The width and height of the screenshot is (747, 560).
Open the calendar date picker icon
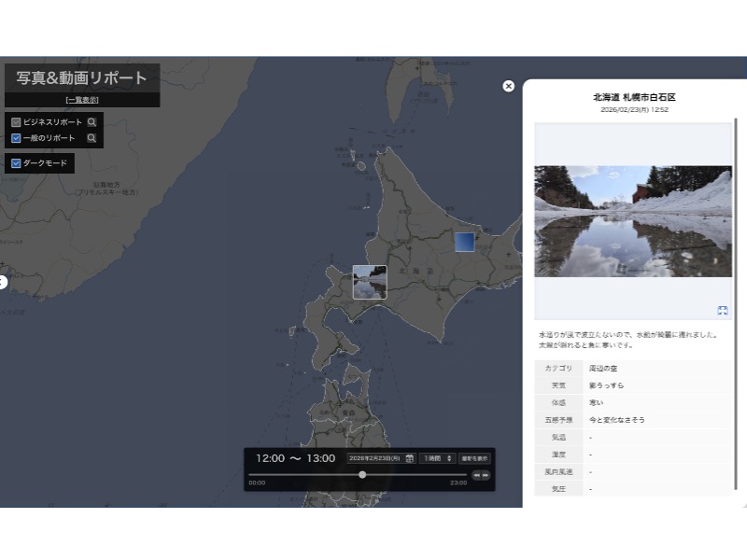[410, 458]
